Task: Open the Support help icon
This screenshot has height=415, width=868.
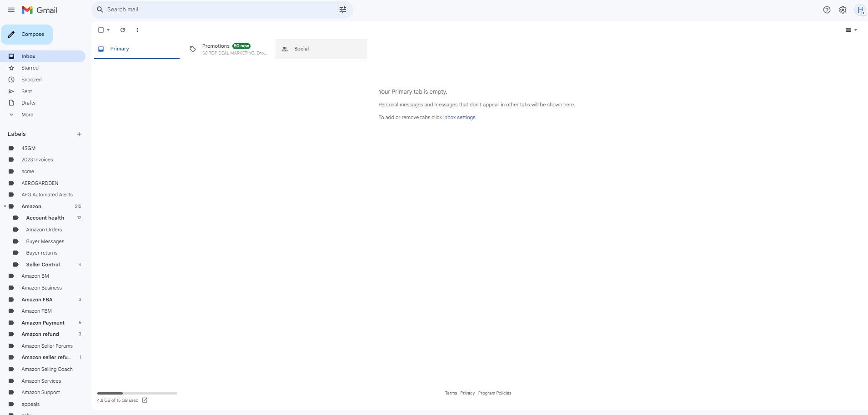Action: pos(827,10)
